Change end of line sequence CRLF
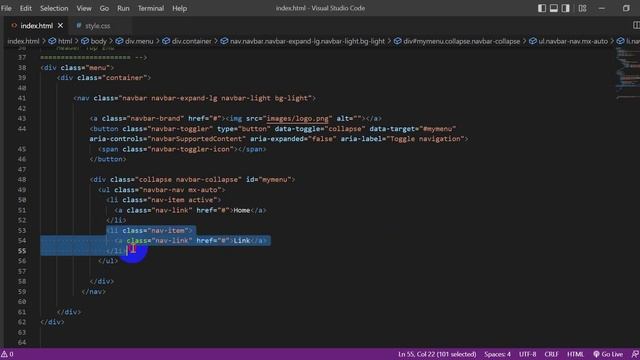Screen dimensions: 640x360 [551, 354]
